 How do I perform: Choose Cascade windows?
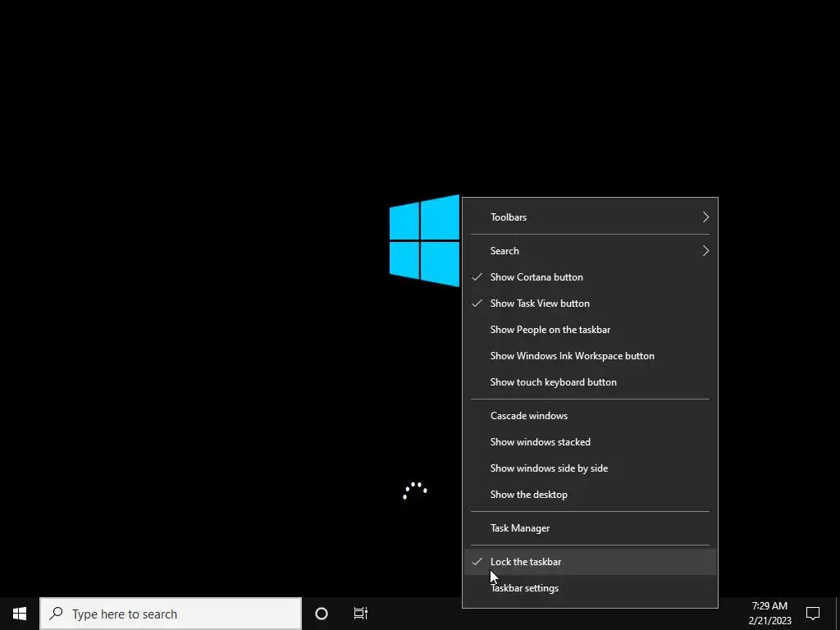[591, 416]
